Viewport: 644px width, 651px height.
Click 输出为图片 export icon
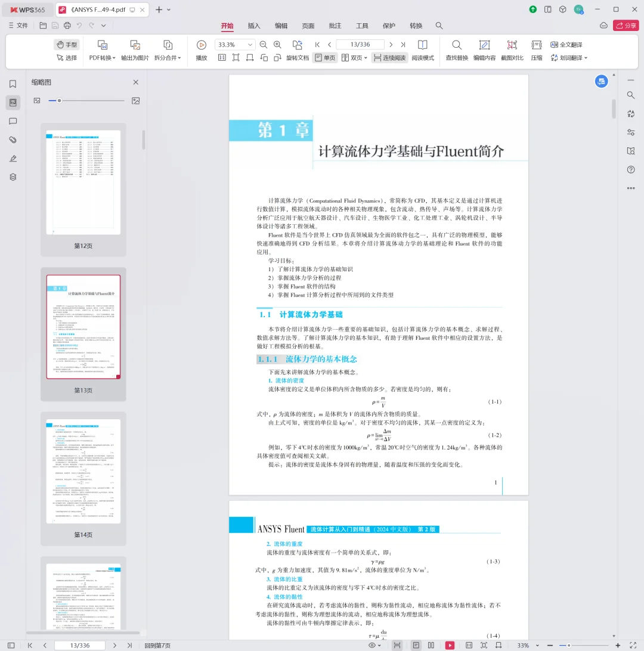click(135, 45)
